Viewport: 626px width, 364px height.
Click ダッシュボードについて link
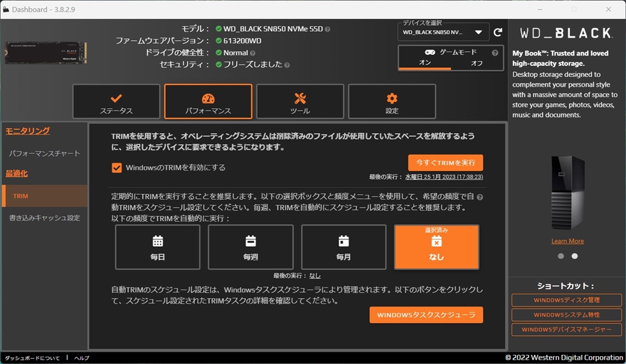(x=32, y=358)
